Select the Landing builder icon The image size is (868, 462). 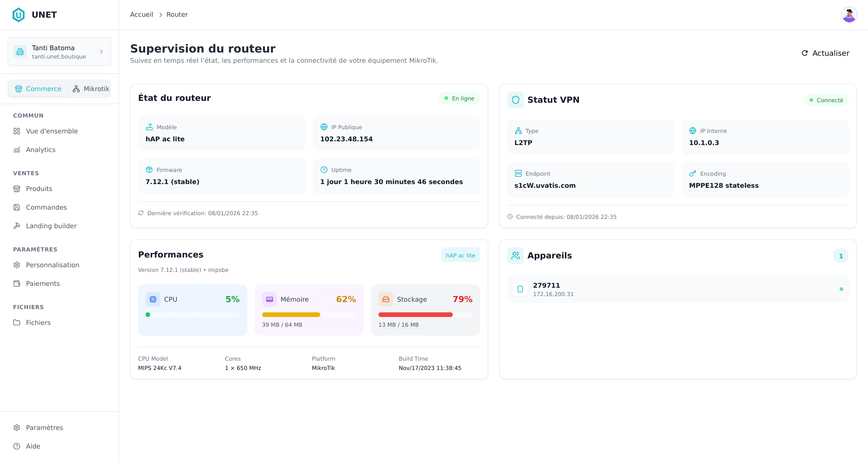click(x=17, y=226)
